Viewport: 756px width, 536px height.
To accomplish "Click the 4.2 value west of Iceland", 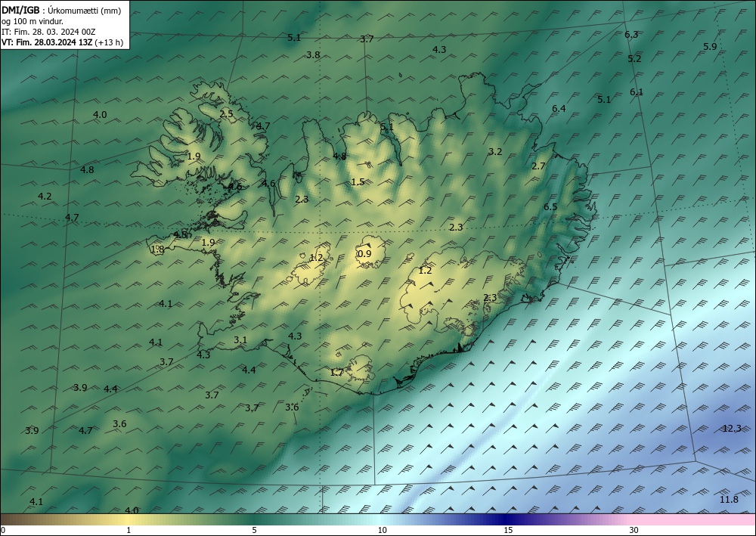I will pos(45,197).
